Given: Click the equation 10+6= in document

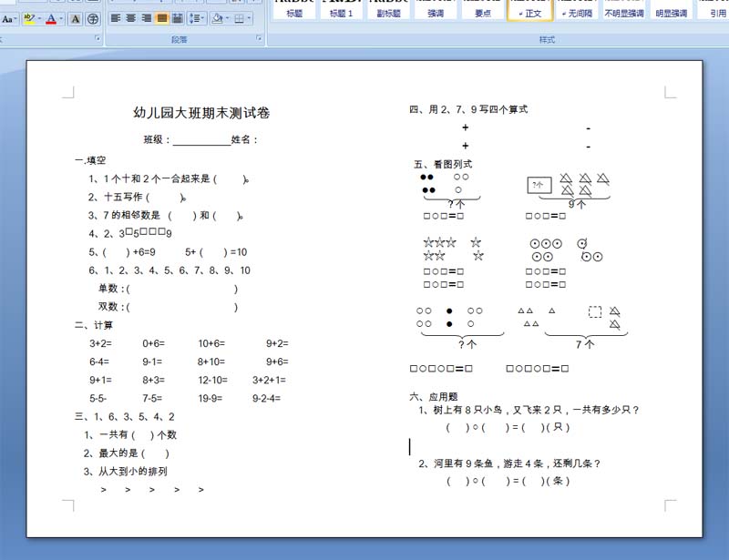Looking at the screenshot, I should click(x=211, y=343).
